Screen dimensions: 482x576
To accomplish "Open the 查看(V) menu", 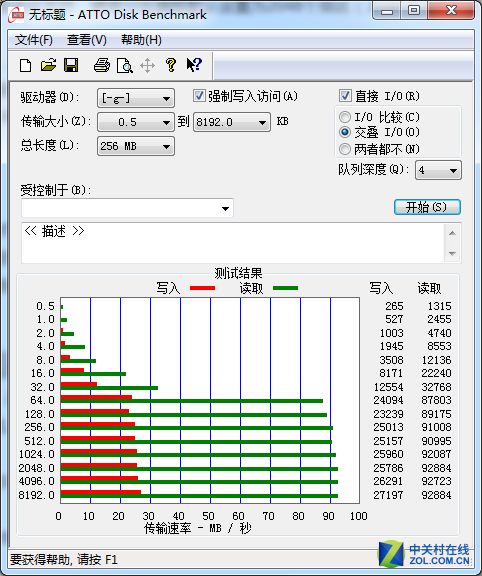I will pyautogui.click(x=87, y=40).
